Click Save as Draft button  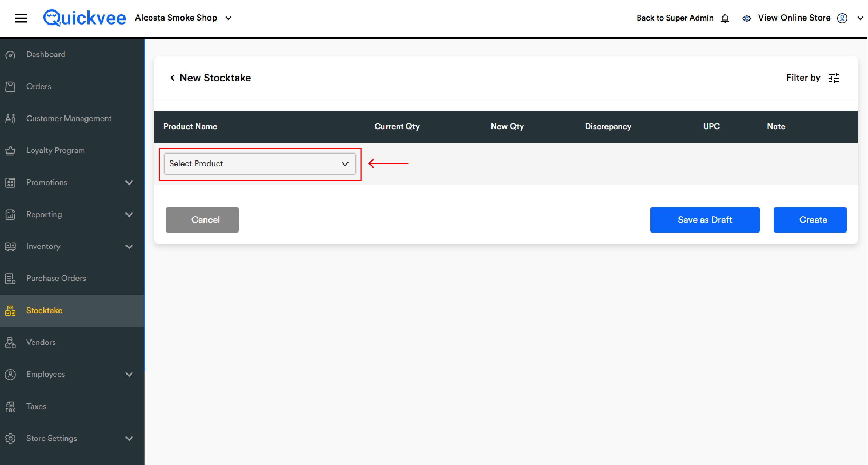click(x=705, y=220)
